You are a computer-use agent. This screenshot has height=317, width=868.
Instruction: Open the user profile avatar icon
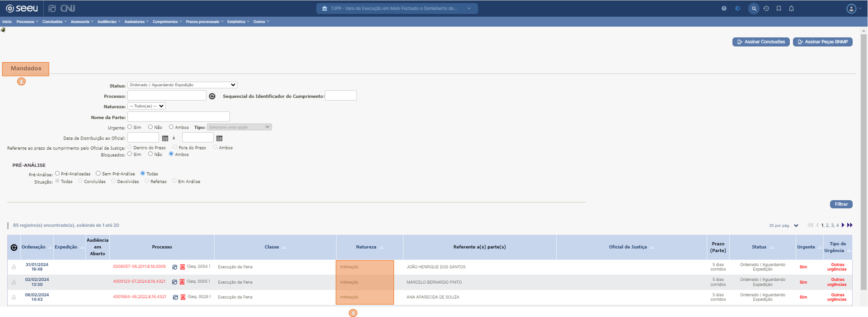click(851, 8)
